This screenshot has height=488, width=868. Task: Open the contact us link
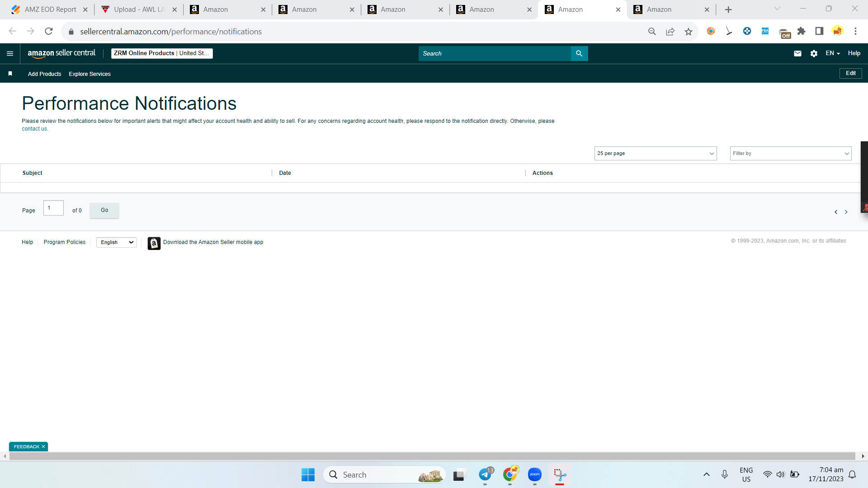[34, 129]
